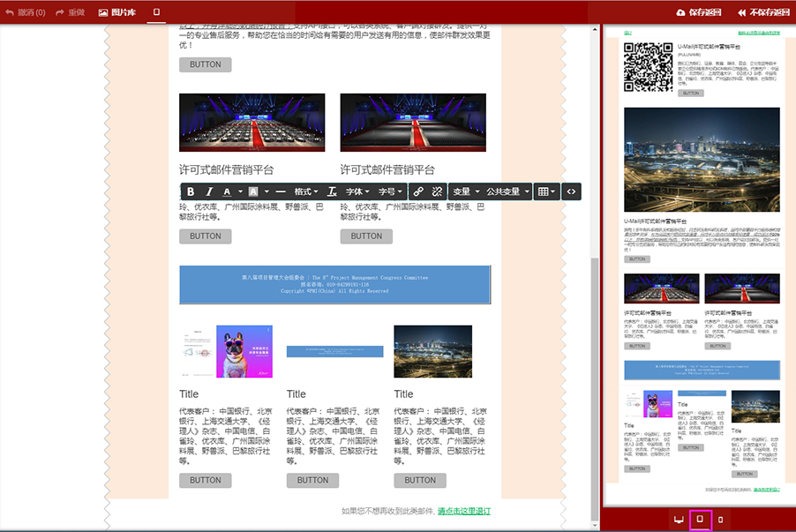Image resolution: width=796 pixels, height=532 pixels.
Task: Open the 格式 format dropdown
Action: click(306, 191)
